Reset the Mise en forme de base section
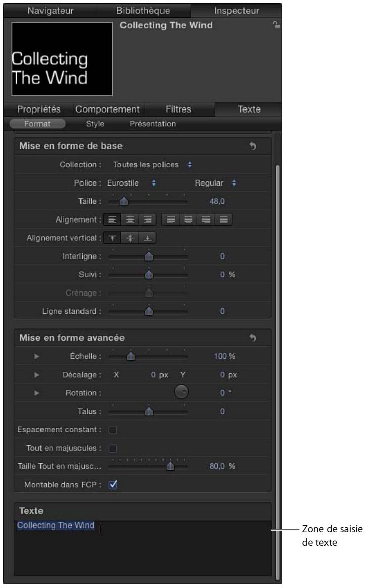 (x=253, y=146)
